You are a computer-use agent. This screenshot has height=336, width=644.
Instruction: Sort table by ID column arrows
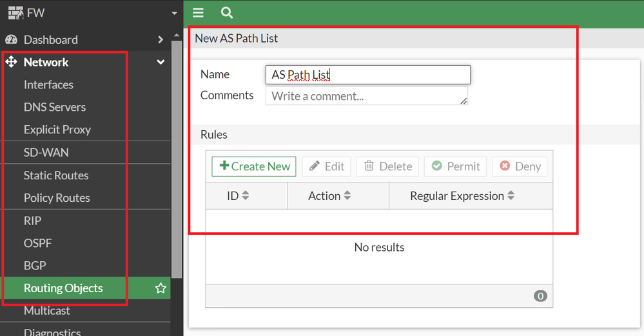click(246, 196)
